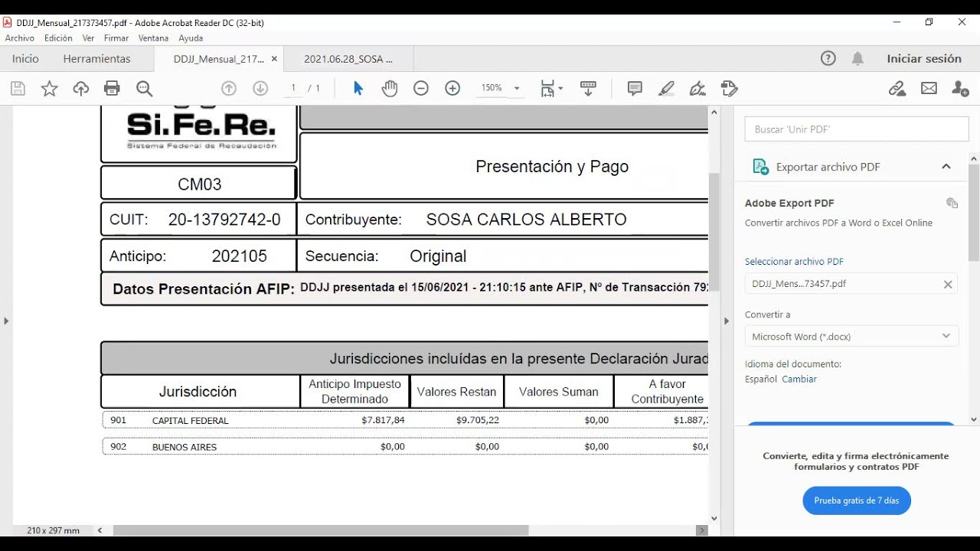Click the Exportar archivo PDF icon

pos(760,167)
